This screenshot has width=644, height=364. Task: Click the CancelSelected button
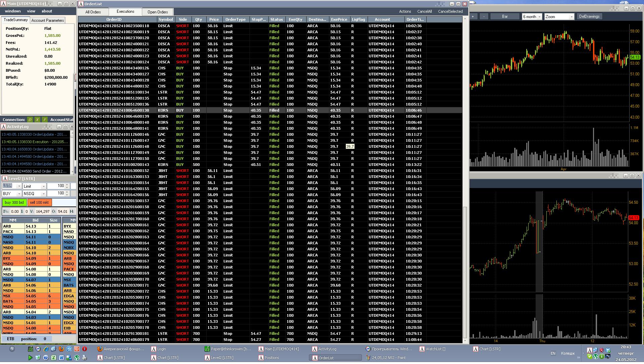pos(450,11)
